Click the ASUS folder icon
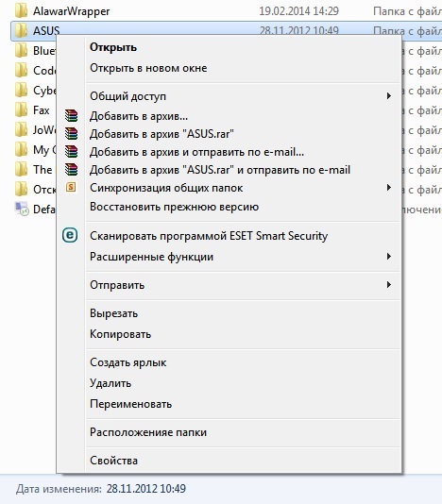 coord(21,30)
